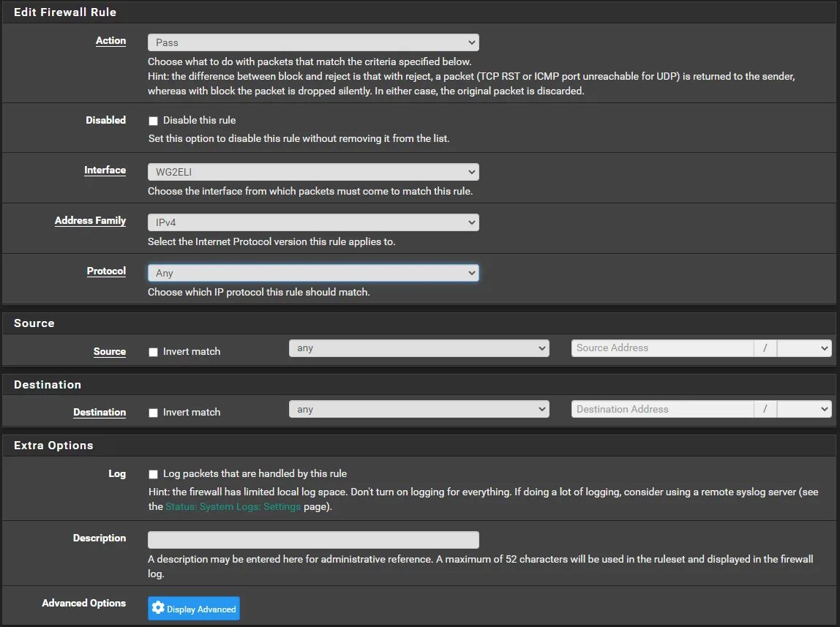Image resolution: width=840 pixels, height=627 pixels.
Task: Click the Destination Address input field
Action: [663, 409]
